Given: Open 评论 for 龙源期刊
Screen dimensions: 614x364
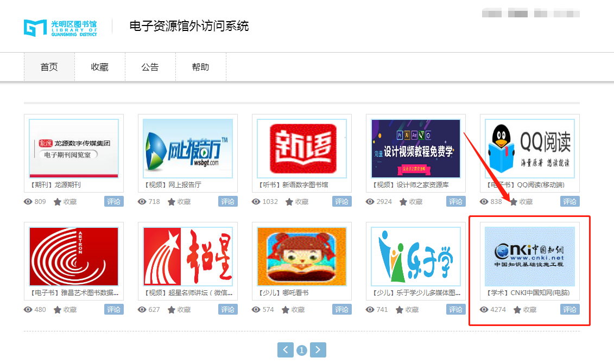Looking at the screenshot, I should [114, 201].
